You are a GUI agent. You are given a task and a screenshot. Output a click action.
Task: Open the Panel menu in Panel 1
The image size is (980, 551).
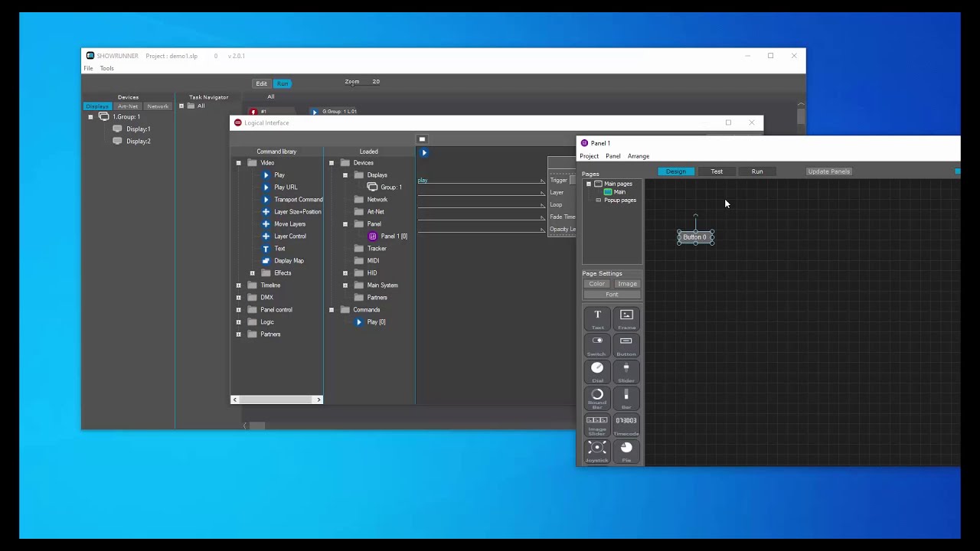[x=613, y=156]
